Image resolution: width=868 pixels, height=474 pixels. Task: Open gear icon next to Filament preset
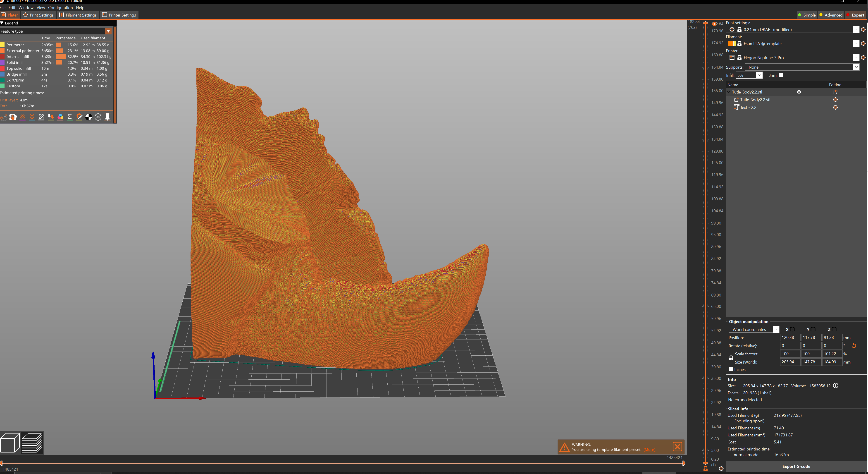coord(863,43)
